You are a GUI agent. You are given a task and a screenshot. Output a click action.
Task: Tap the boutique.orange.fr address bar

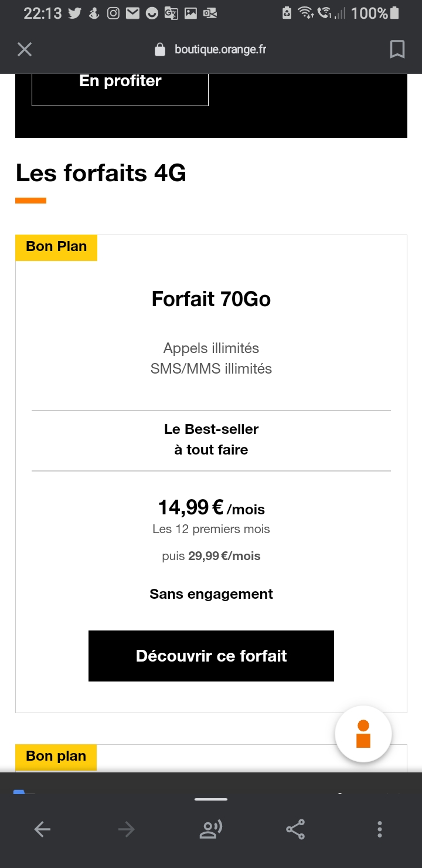click(220, 50)
